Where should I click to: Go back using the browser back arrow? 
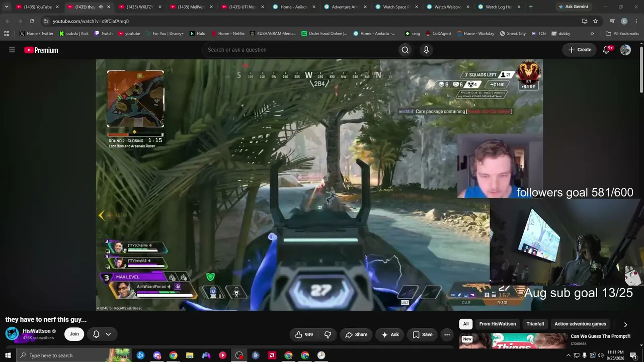pos(8,21)
